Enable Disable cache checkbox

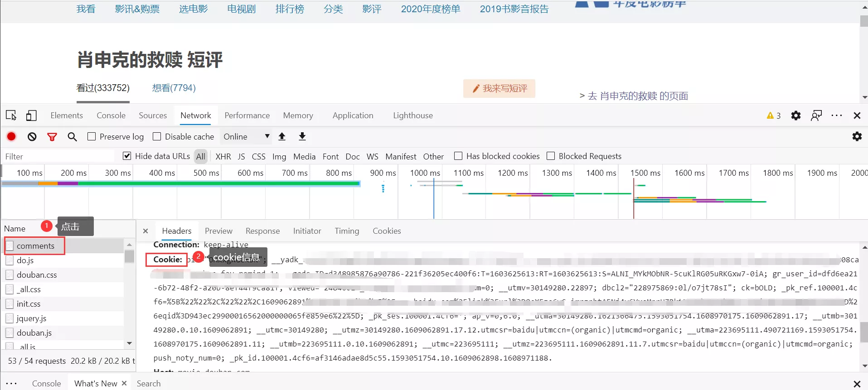point(157,136)
